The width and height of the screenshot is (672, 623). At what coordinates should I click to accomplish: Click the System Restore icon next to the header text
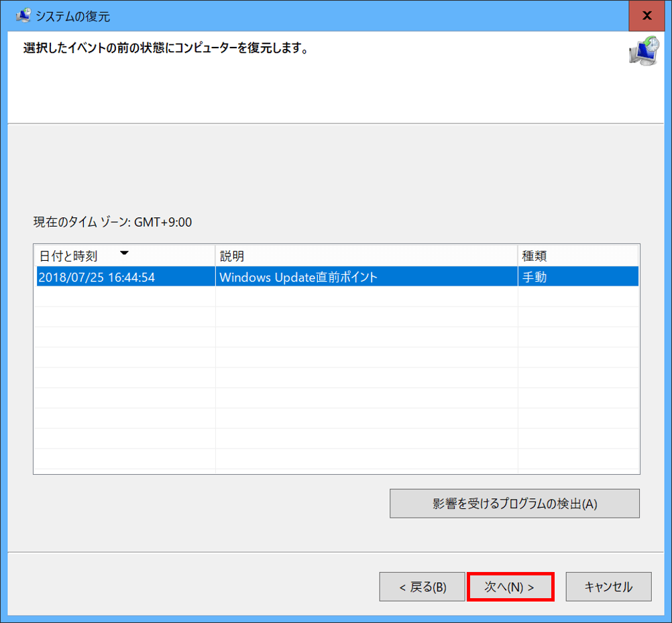(644, 50)
